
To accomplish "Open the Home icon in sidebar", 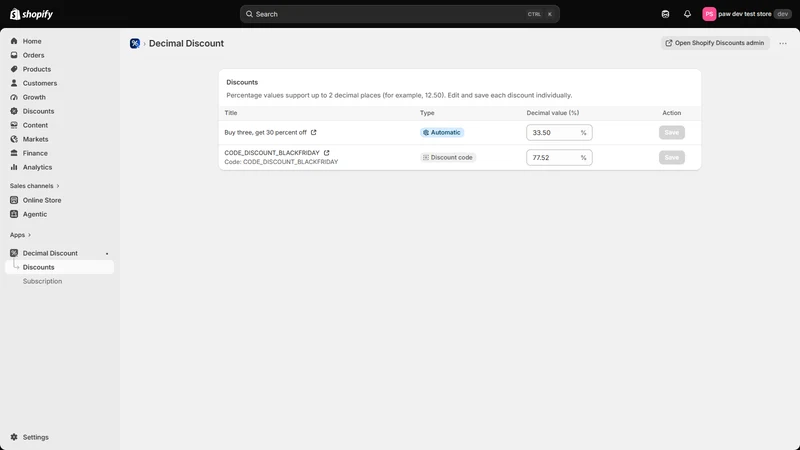I will 14,41.
